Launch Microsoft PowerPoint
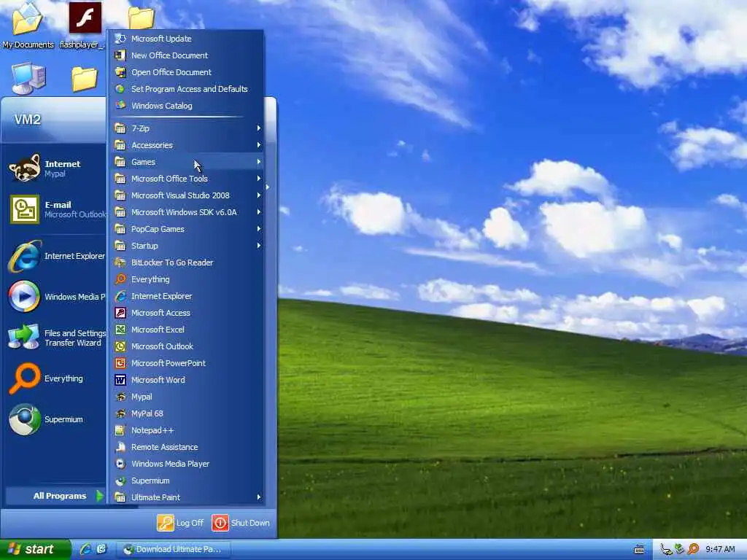747x560 pixels. 187,363
